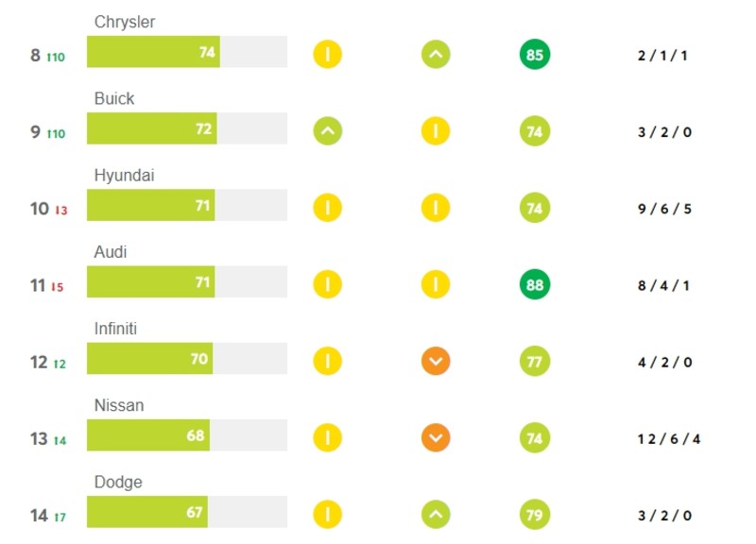
Task: Click Hyundai's first yellow neutral icon
Action: click(328, 208)
